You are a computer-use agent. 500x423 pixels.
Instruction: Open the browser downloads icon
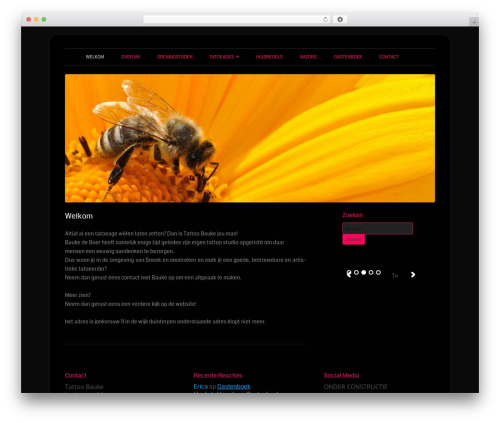[x=340, y=19]
